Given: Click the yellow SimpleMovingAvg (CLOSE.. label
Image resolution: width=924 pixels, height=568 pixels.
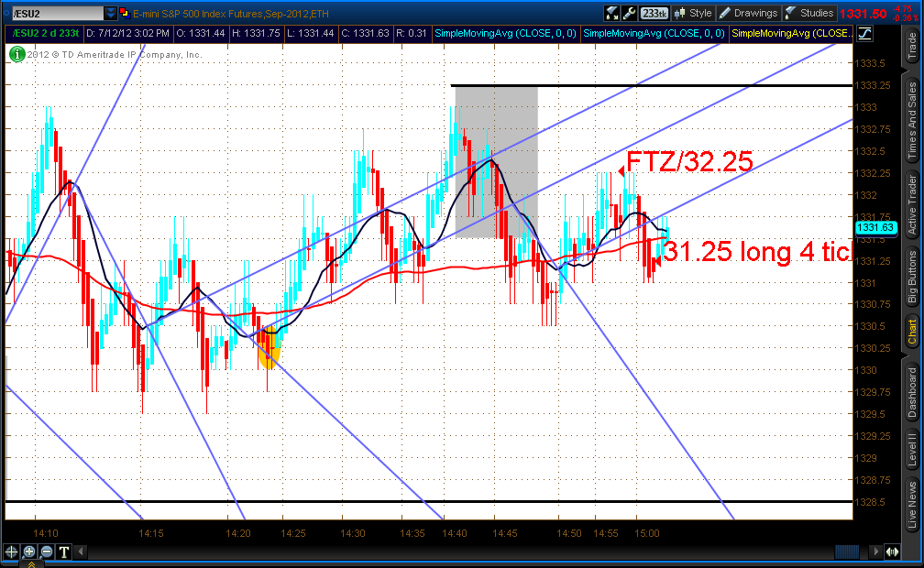Looking at the screenshot, I should click(792, 34).
